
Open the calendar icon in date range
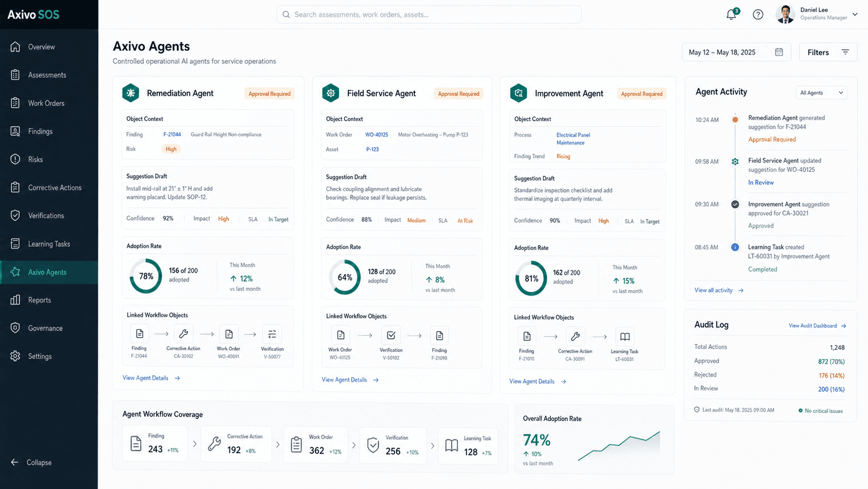(779, 52)
